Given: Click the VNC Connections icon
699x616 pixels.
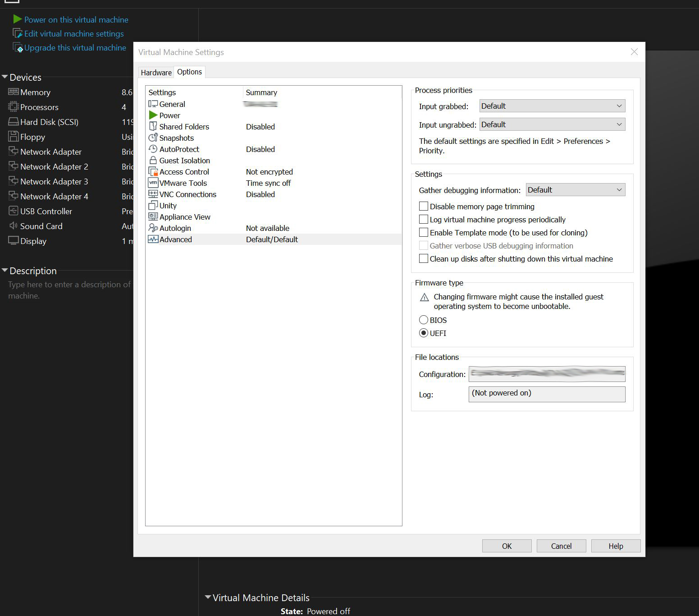Looking at the screenshot, I should (153, 194).
